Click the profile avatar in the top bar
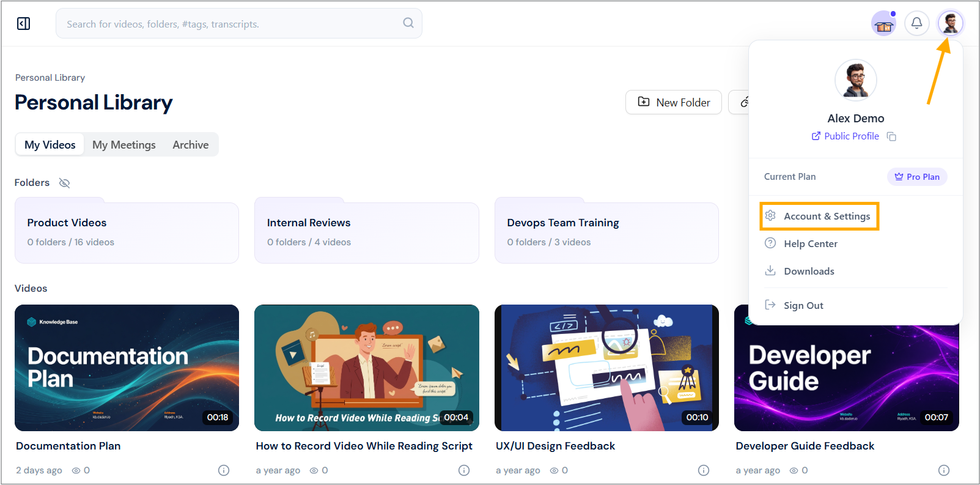The width and height of the screenshot is (980, 485). [x=950, y=23]
